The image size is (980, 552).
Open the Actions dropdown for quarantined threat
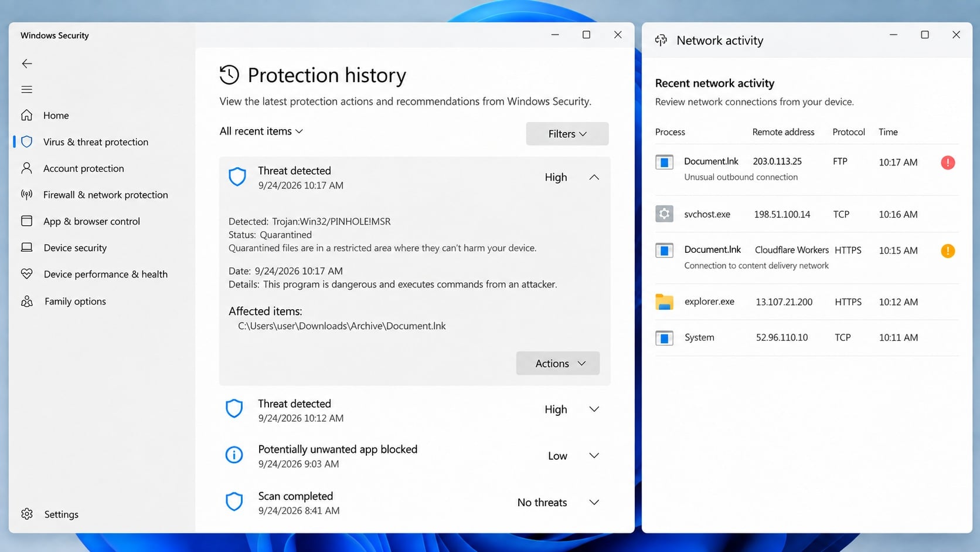click(x=557, y=363)
